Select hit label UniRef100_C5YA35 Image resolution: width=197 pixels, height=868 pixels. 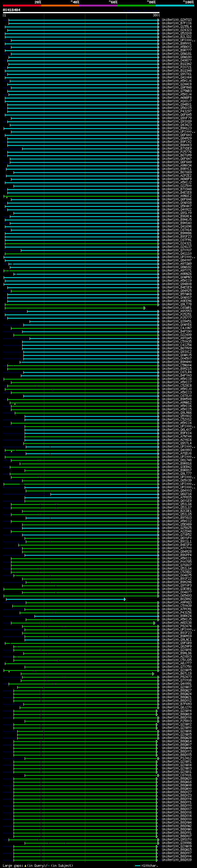177,342
